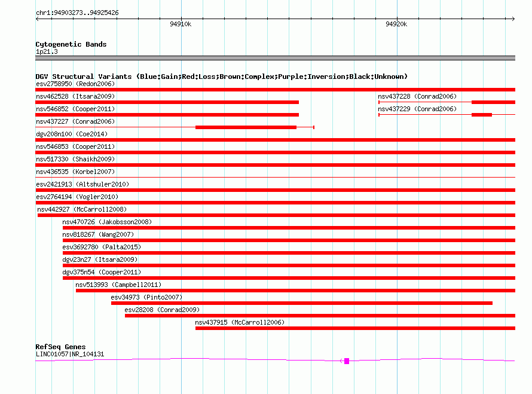
Task: Click the nsv462528 red loss bar
Action: (x=167, y=102)
